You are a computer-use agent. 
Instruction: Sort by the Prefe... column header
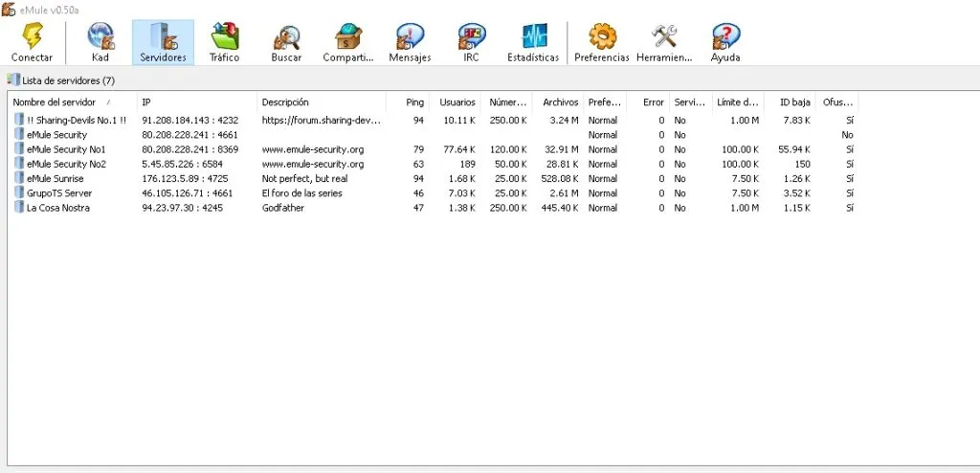pos(605,102)
